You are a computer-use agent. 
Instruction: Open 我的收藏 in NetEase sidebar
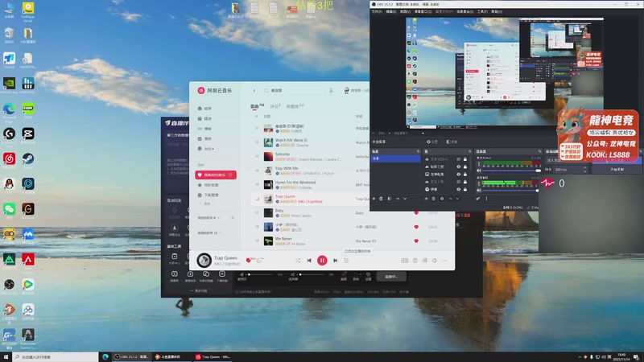click(x=208, y=185)
